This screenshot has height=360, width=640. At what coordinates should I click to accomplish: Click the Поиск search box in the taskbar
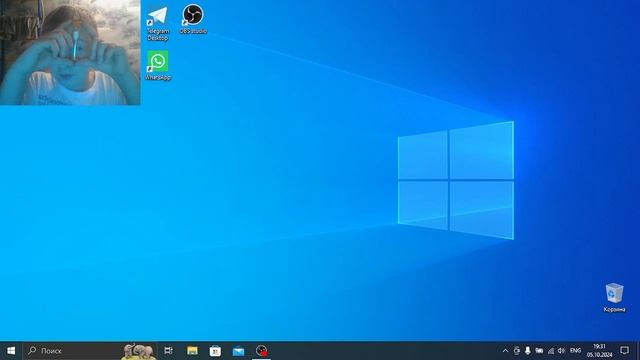click(x=90, y=351)
